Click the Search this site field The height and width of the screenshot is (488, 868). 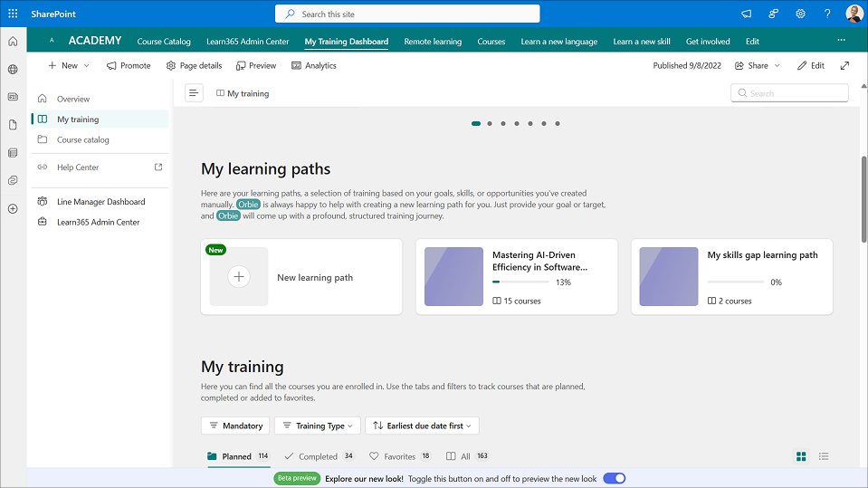pyautogui.click(x=407, y=14)
